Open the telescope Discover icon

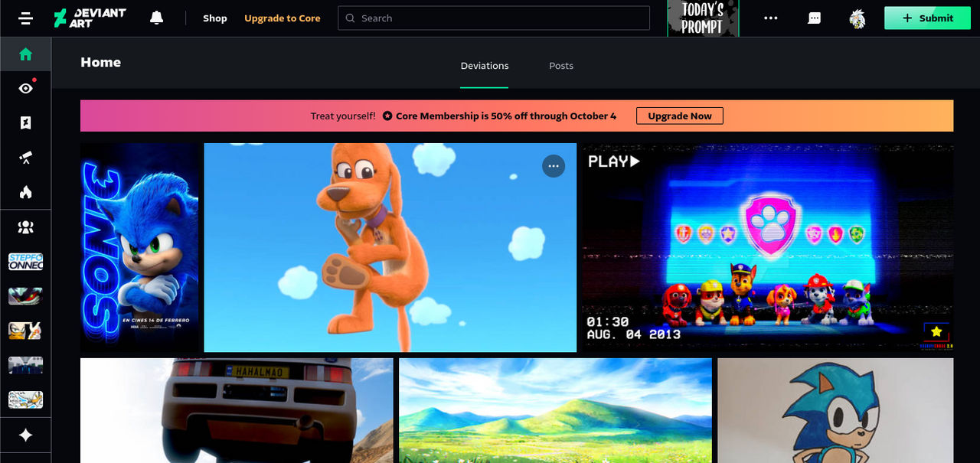point(25,157)
